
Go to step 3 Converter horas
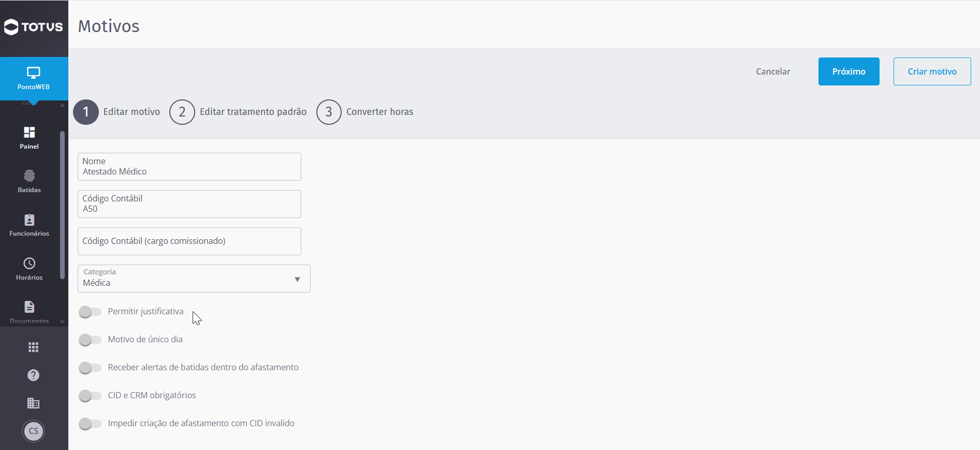(365, 112)
